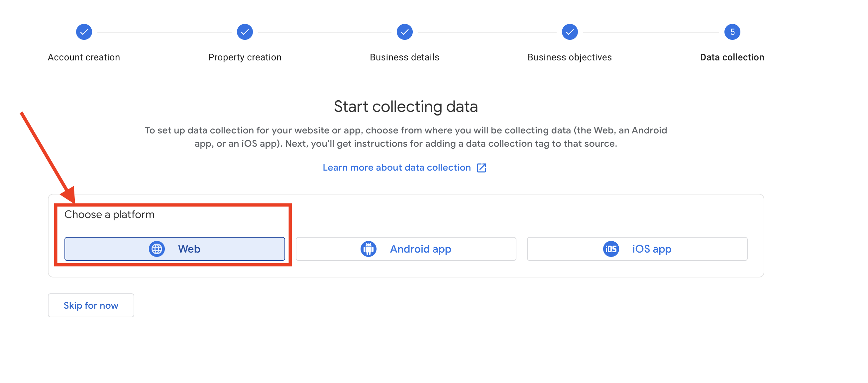Image resolution: width=868 pixels, height=383 pixels.
Task: Open Learn more about data collection link
Action: click(396, 168)
